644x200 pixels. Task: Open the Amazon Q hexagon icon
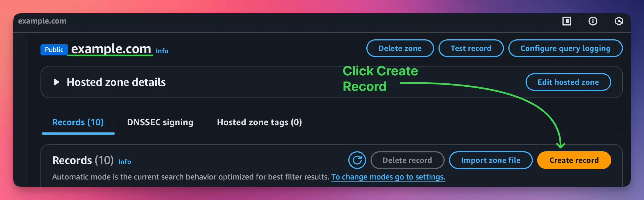click(x=619, y=21)
